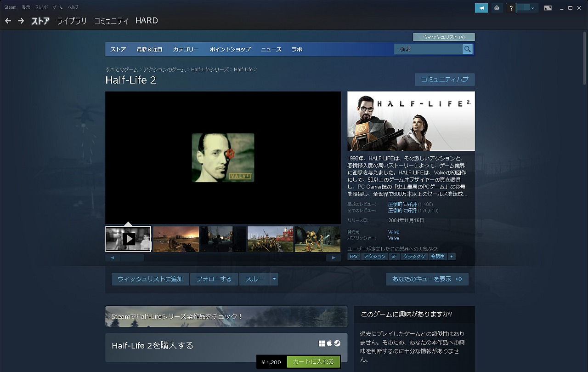Click the スルー button
The height and width of the screenshot is (372, 588).
pyautogui.click(x=254, y=279)
